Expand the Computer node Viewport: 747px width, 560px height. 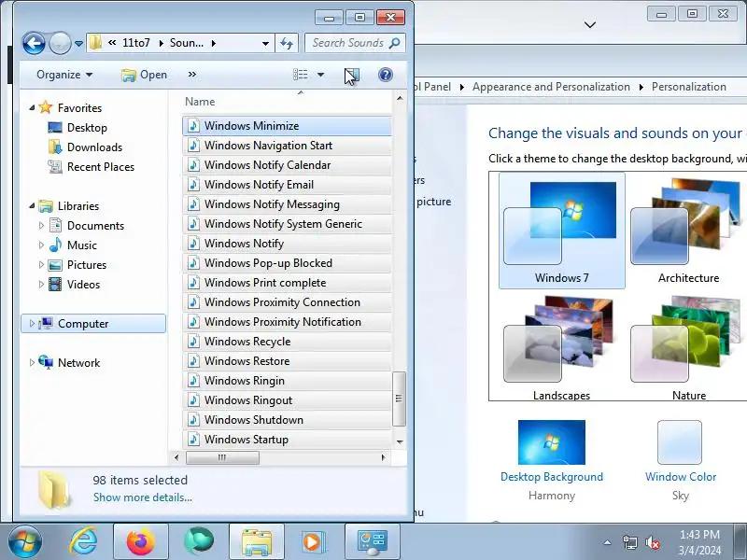[32, 323]
